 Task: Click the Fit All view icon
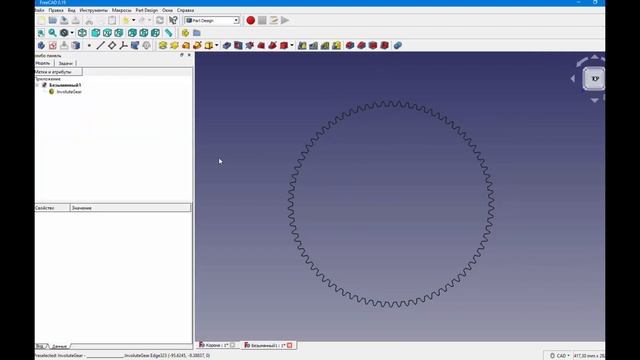pyautogui.click(x=41, y=33)
